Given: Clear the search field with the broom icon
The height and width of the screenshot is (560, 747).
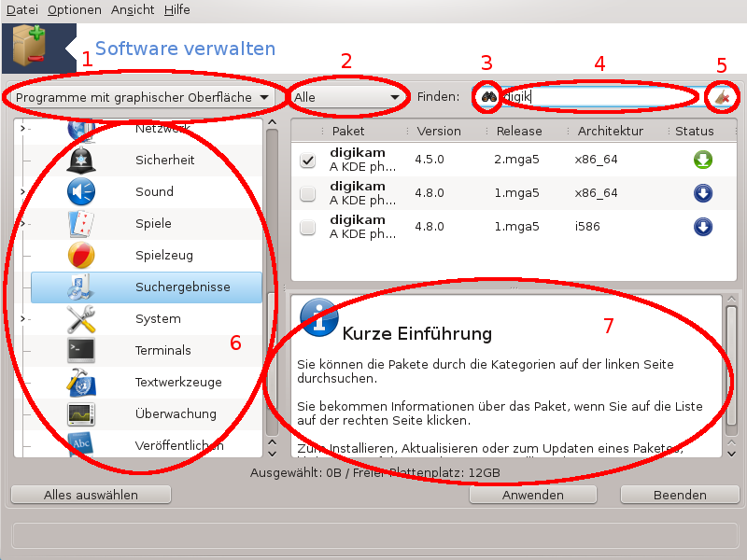Looking at the screenshot, I should tap(722, 97).
